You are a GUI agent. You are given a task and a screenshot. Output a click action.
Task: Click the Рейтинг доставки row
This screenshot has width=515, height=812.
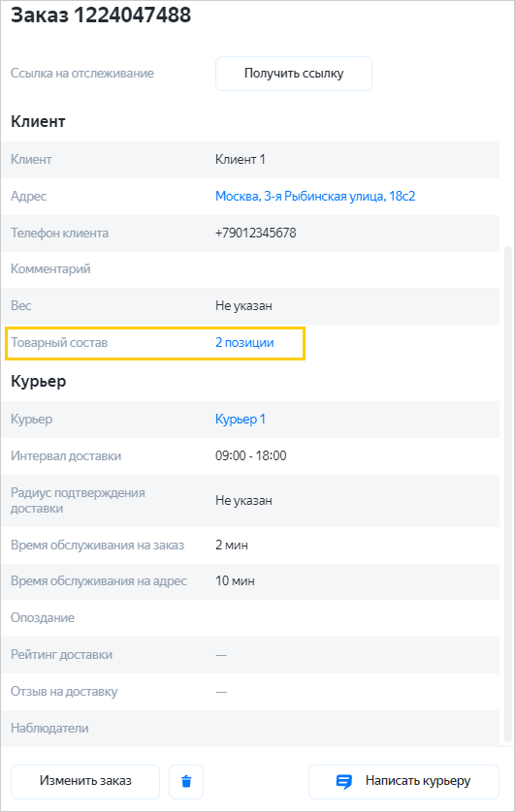[x=250, y=655]
